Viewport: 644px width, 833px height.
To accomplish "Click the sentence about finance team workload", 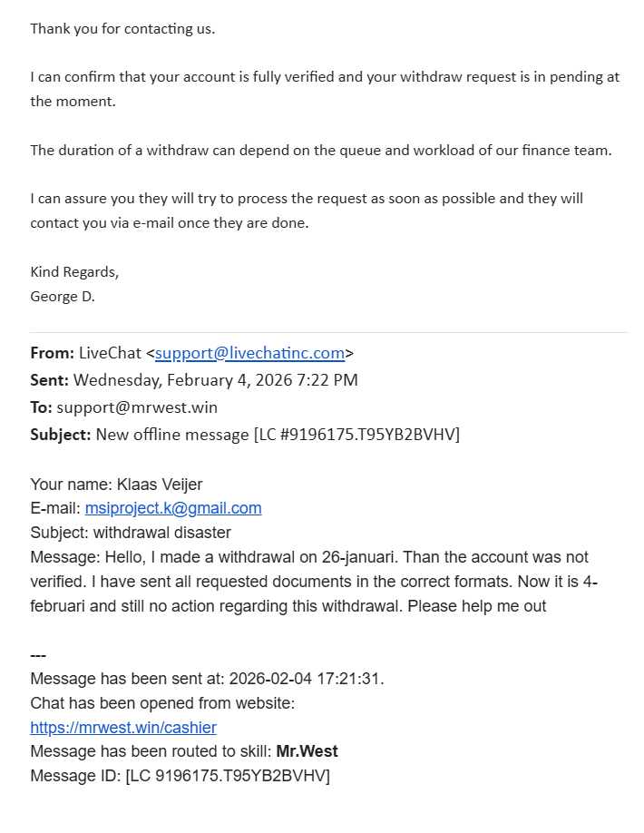I will 321,150.
